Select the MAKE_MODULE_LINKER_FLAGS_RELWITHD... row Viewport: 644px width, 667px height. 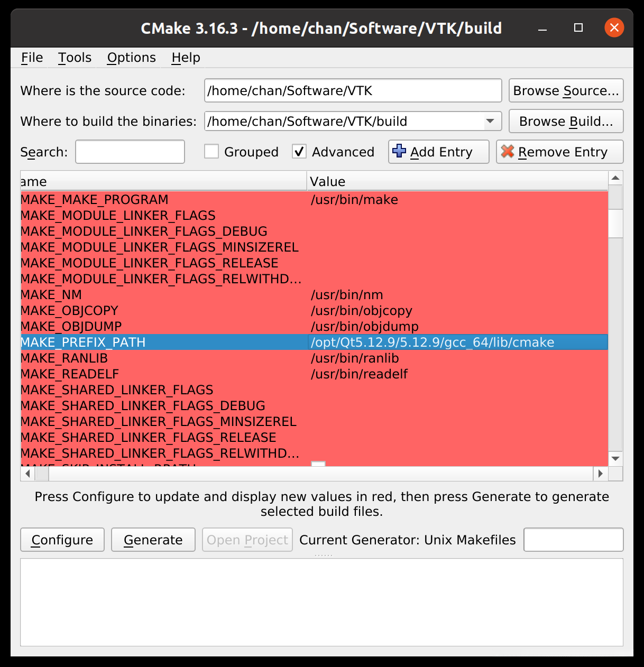point(314,279)
